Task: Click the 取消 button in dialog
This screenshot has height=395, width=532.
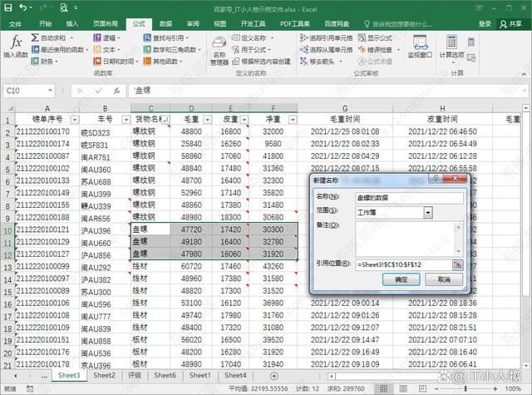Action: point(443,280)
